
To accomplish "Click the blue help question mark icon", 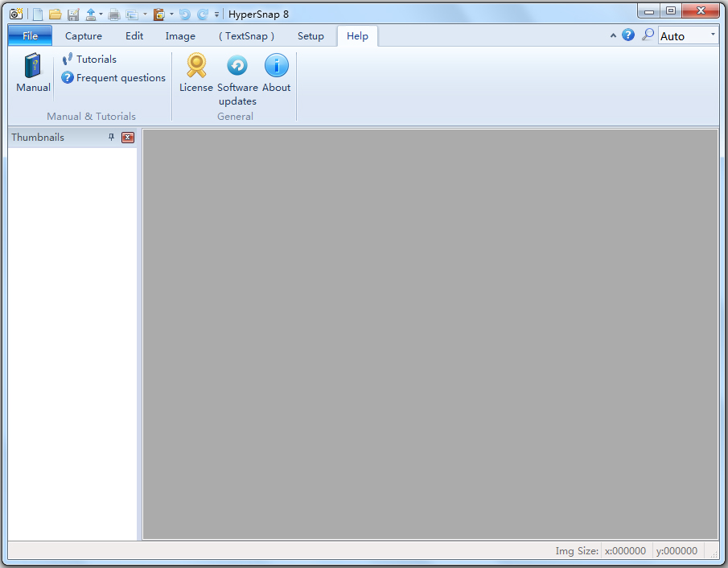I will click(x=628, y=35).
